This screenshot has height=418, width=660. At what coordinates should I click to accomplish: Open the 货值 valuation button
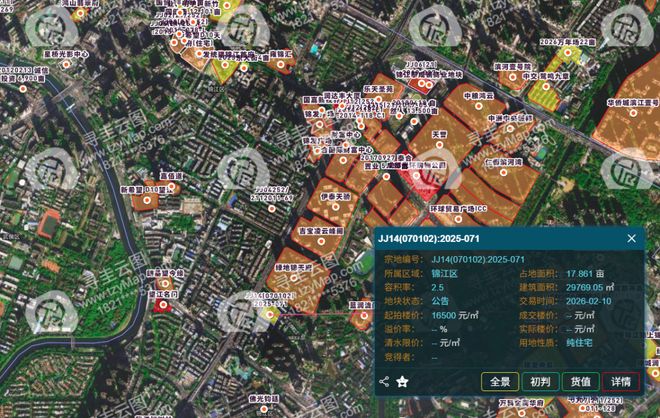tap(580, 382)
